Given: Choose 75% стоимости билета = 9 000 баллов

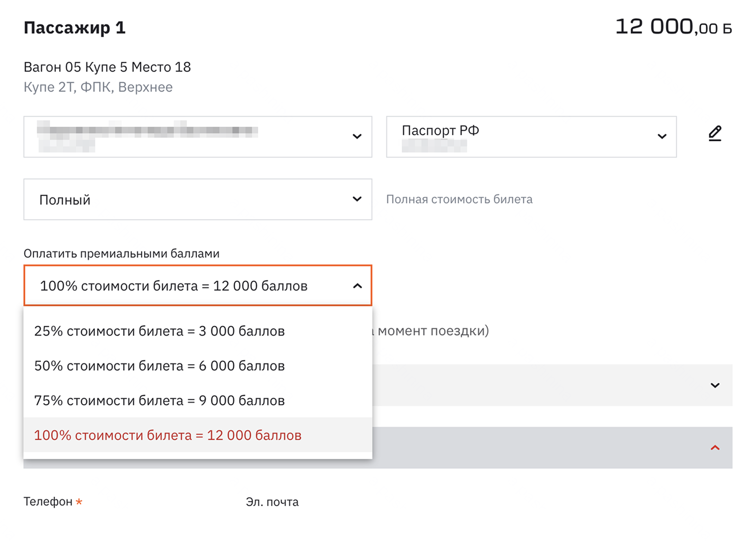Looking at the screenshot, I should 159,401.
